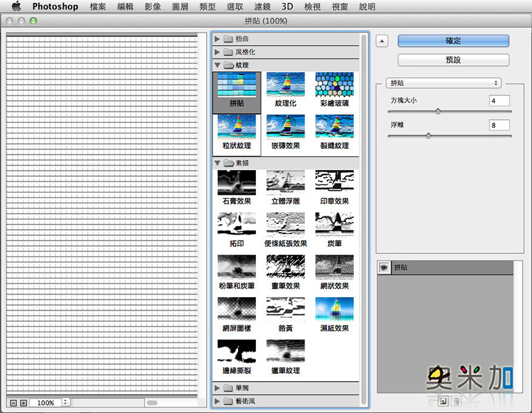This screenshot has width=532, height=413.
Task: Adjust the 方塊大小 square size slider
Action: point(438,111)
